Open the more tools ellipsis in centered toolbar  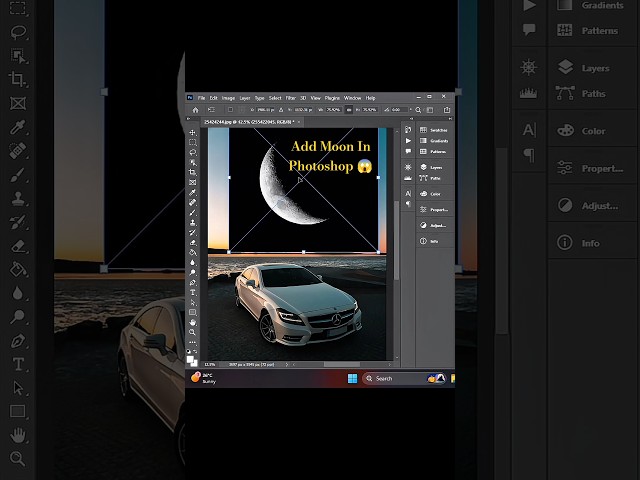coord(193,342)
